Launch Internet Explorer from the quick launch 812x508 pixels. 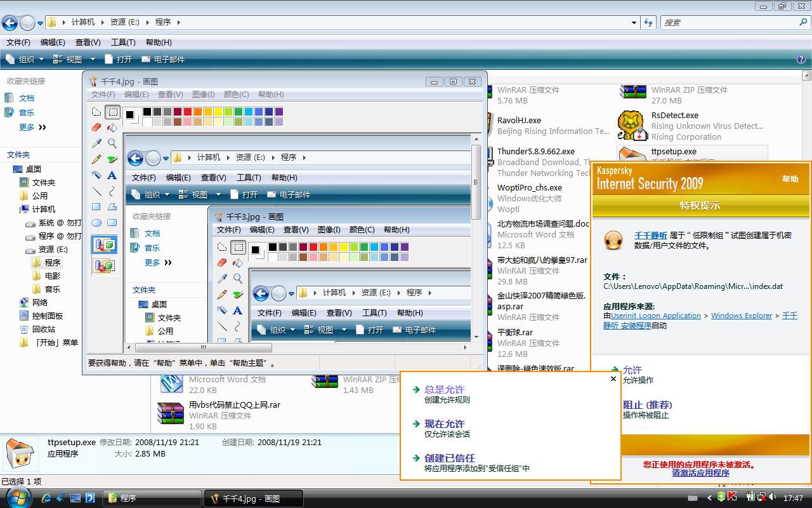pyautogui.click(x=46, y=498)
